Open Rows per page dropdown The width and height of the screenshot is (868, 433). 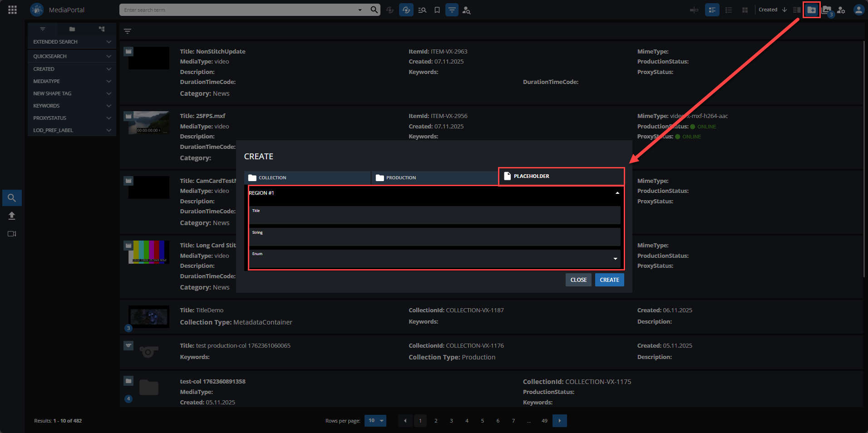pos(375,421)
